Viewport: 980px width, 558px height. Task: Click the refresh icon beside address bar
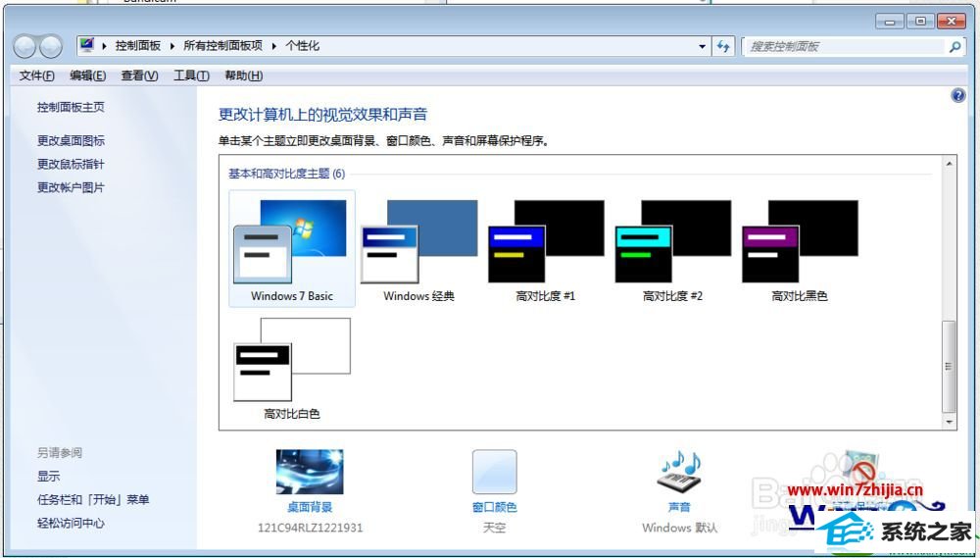724,46
